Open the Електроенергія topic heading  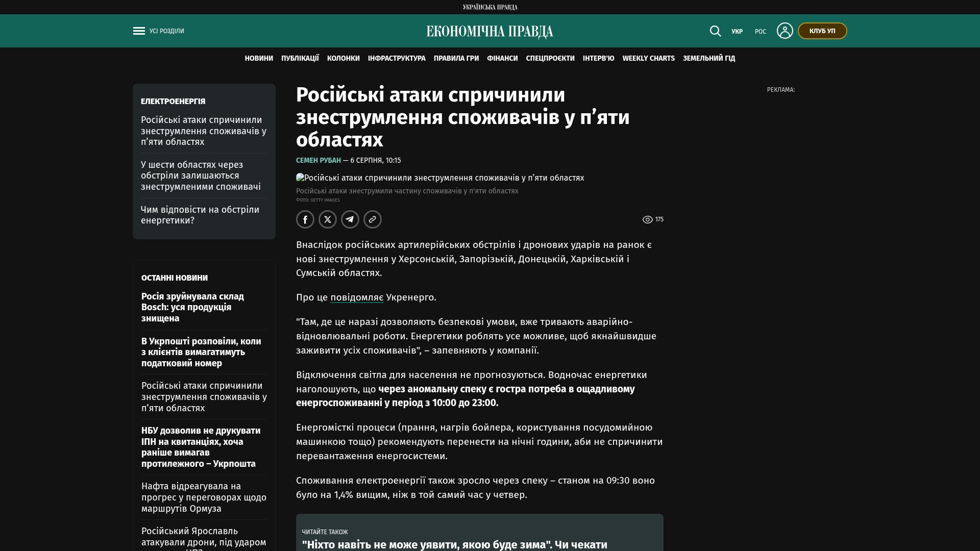[x=173, y=102]
